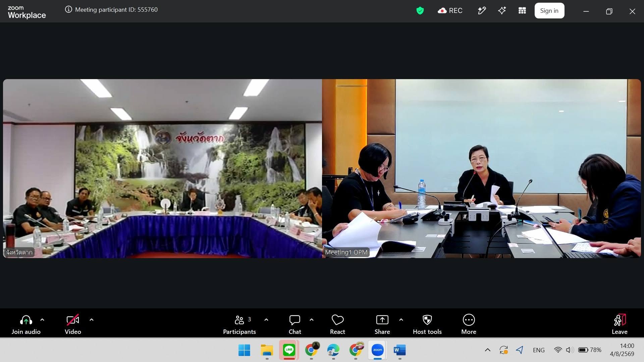Expand chat options arrow beside Chat

click(312, 320)
